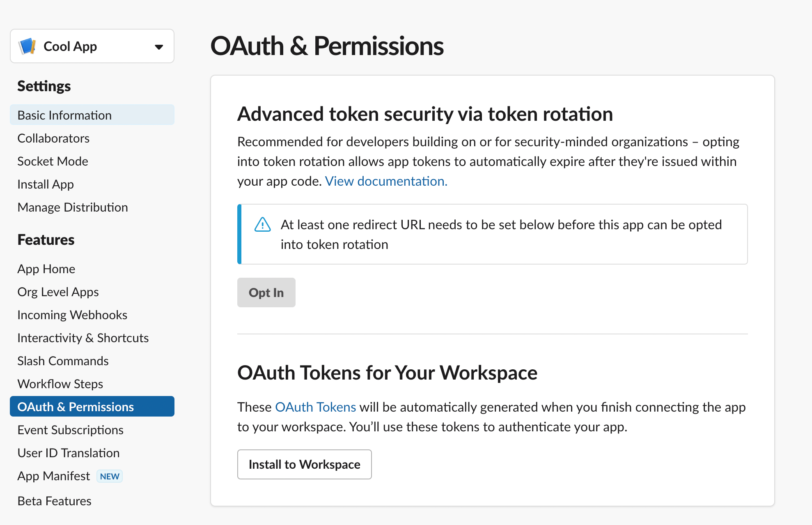
Task: Navigate to Interactivity & Shortcuts
Action: click(83, 338)
